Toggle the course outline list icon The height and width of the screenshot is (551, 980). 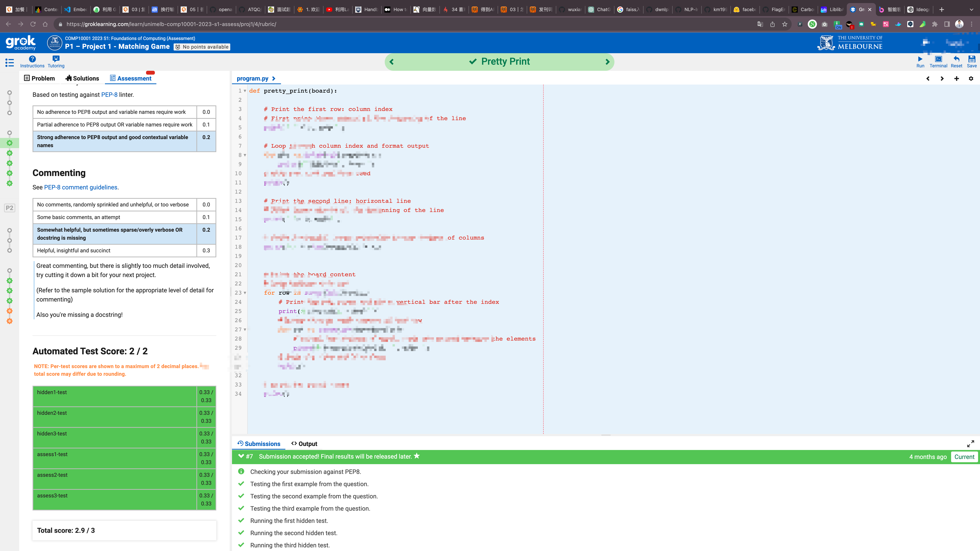coord(10,63)
